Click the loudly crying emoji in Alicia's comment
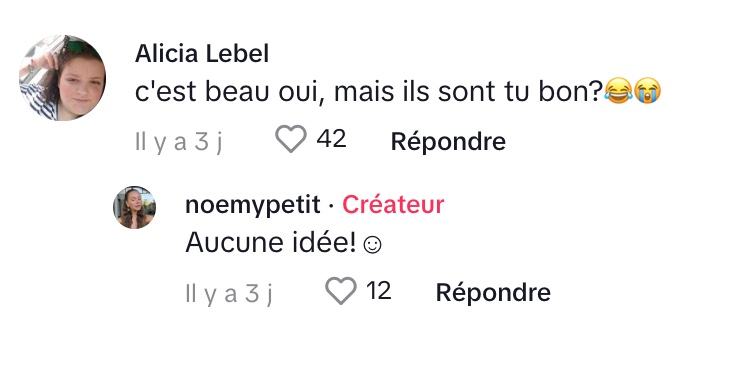 [x=647, y=91]
